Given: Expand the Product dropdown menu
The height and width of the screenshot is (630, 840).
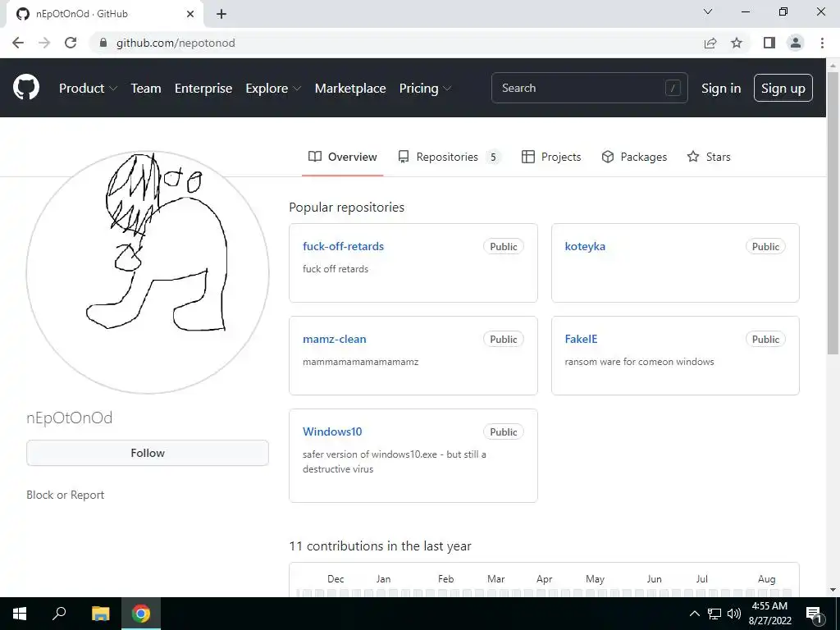Looking at the screenshot, I should pos(88,88).
